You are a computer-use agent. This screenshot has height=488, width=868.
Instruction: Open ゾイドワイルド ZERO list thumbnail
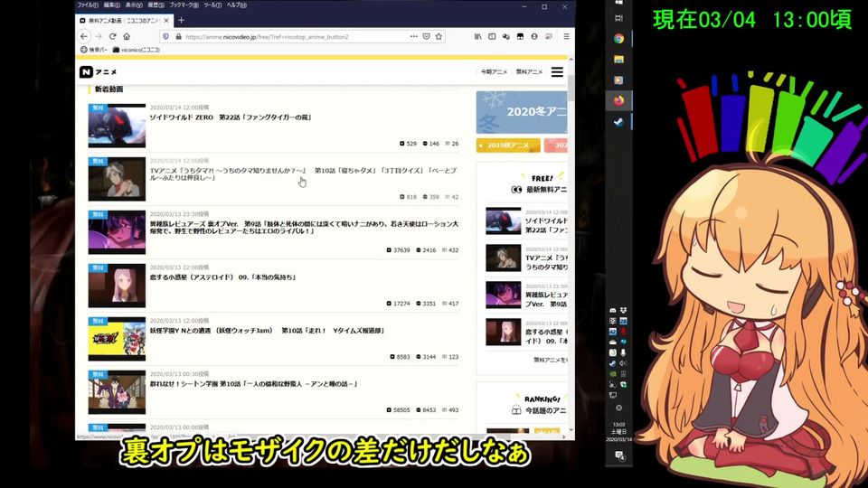pyautogui.click(x=117, y=126)
